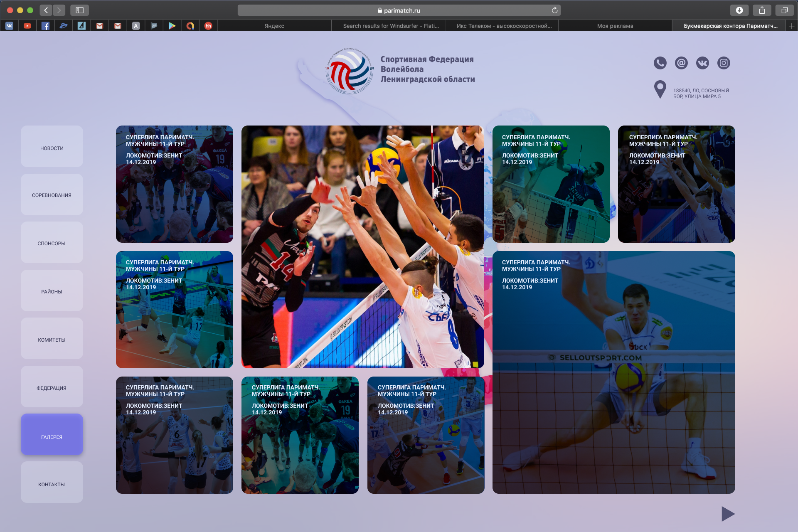This screenshot has width=798, height=532.
Task: Show Safari downloads
Action: (739, 10)
